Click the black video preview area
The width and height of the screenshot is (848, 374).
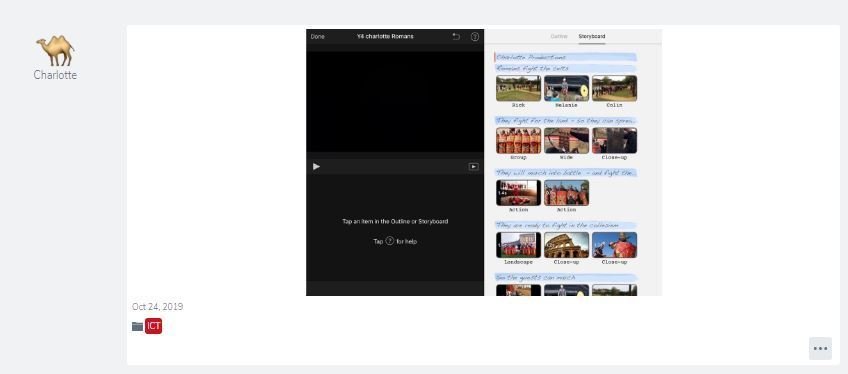point(395,102)
